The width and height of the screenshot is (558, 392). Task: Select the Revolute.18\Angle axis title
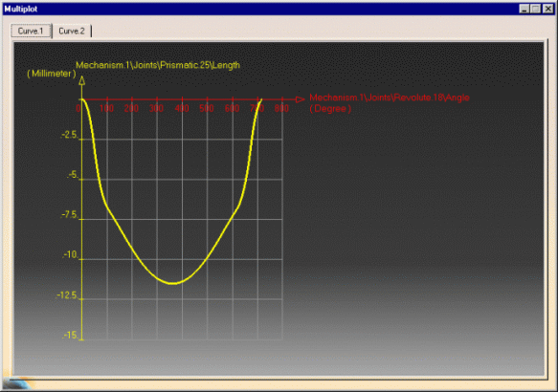tap(390, 98)
